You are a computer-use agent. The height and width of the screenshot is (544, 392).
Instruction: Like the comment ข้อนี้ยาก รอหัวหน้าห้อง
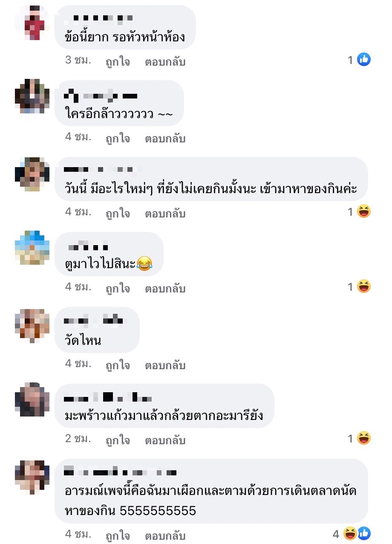pos(118,62)
